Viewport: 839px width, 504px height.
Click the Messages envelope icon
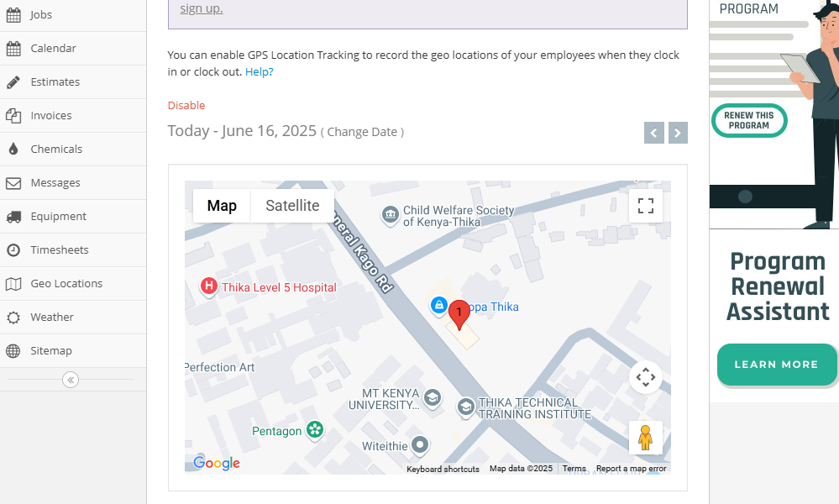[13, 183]
